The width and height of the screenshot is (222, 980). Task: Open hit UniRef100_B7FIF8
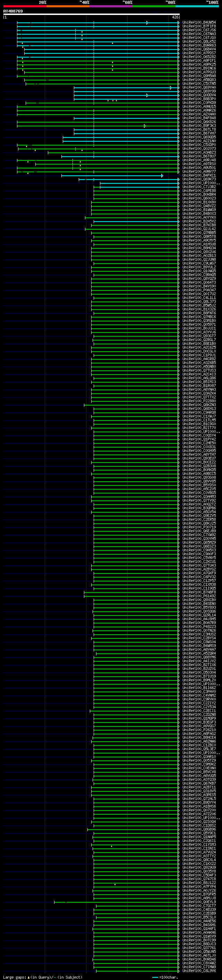(x=199, y=26)
